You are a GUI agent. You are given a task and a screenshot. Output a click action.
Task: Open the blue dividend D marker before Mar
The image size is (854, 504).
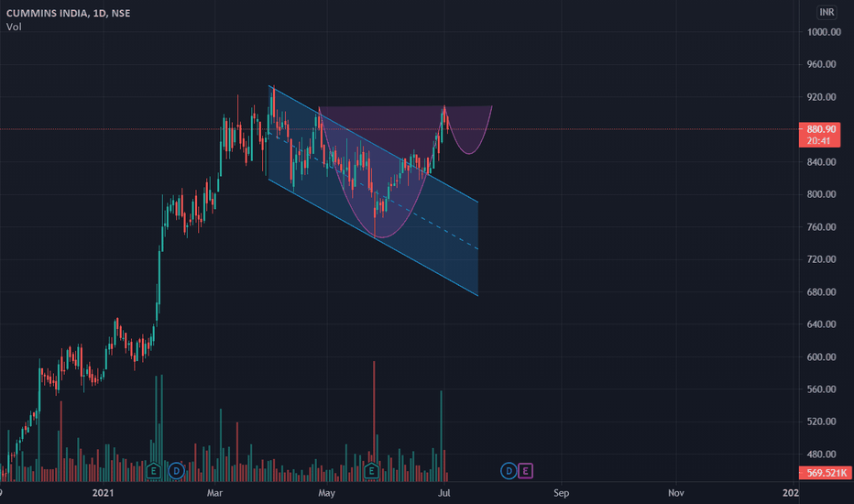tap(176, 471)
